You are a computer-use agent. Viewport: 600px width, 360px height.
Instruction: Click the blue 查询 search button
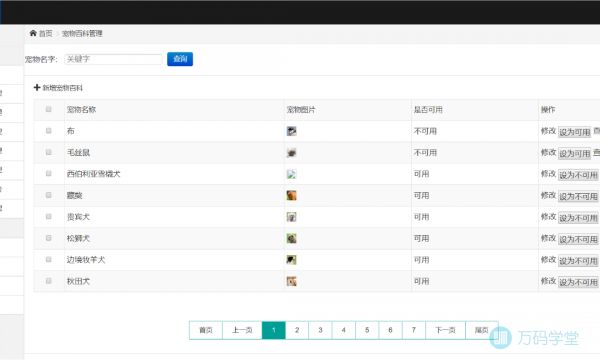[x=180, y=59]
